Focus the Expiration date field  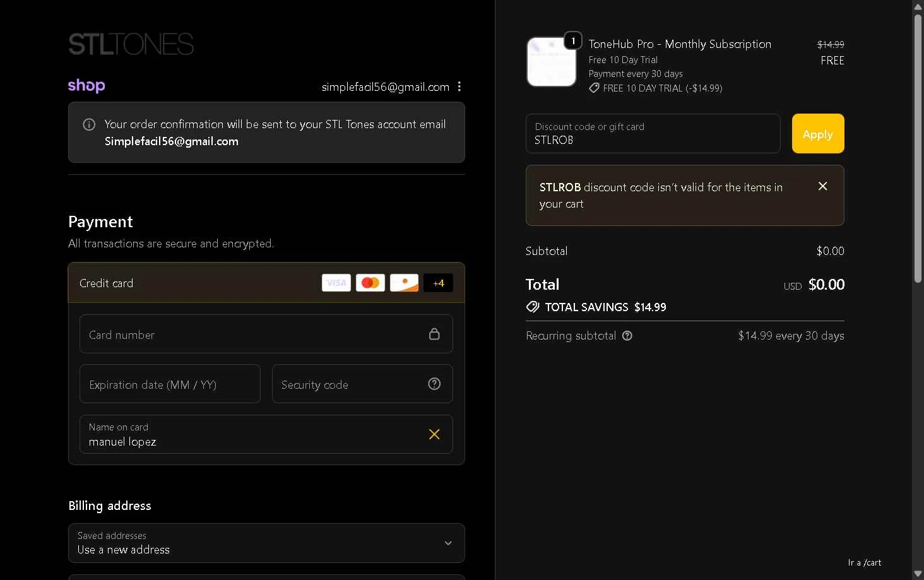(x=170, y=384)
